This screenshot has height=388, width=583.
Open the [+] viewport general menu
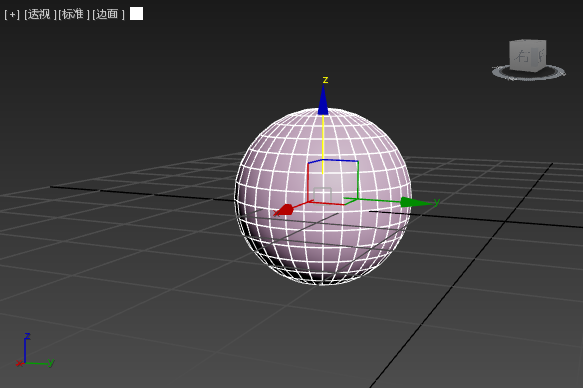[12, 14]
